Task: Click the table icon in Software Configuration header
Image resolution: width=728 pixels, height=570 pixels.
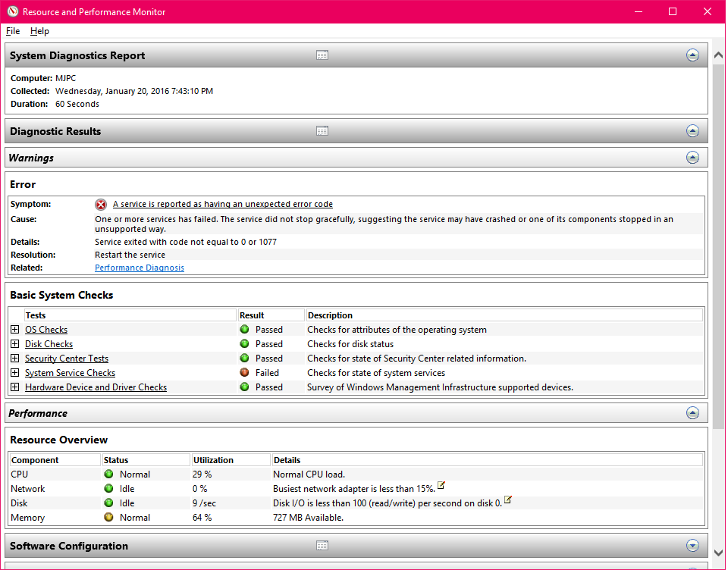Action: 322,546
